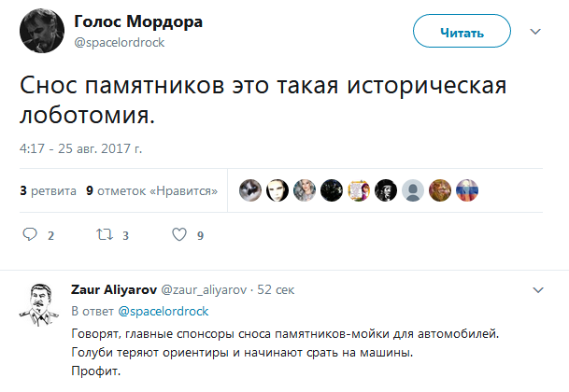The width and height of the screenshot is (569, 392).
Task: Click the @spacelordrock mention in the reply
Action: (x=163, y=311)
